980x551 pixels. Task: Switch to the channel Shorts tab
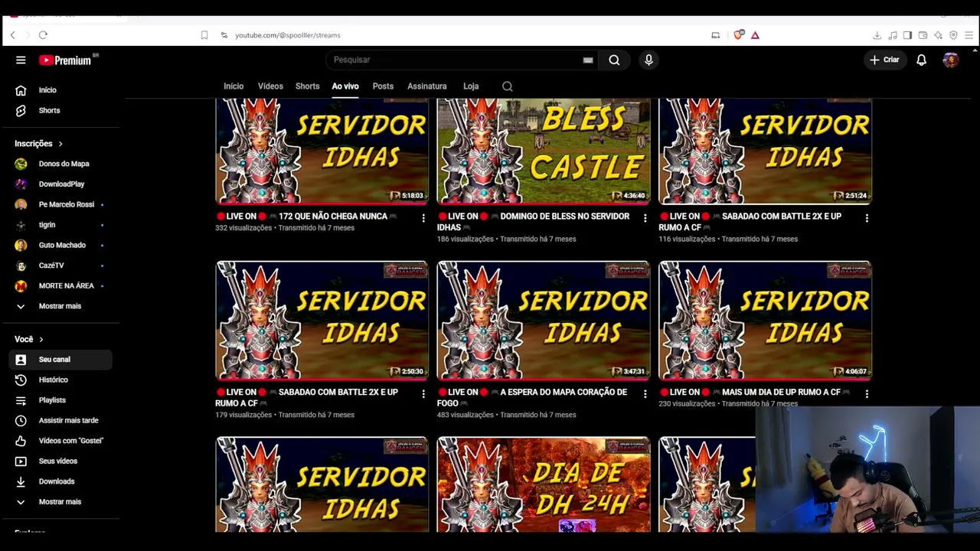coord(307,86)
